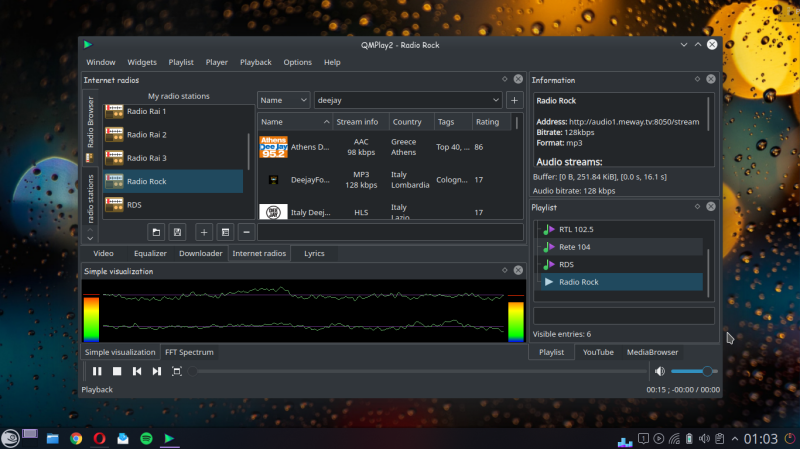The height and width of the screenshot is (449, 800).
Task: Open the deejay search combo box
Action: 408,100
